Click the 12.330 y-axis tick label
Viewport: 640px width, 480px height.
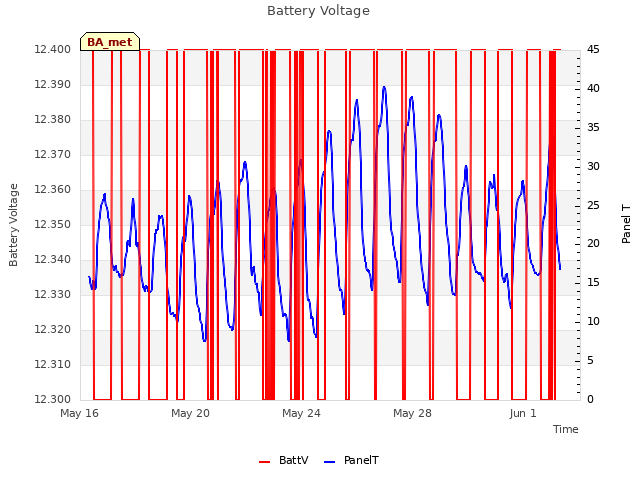[x=53, y=294]
